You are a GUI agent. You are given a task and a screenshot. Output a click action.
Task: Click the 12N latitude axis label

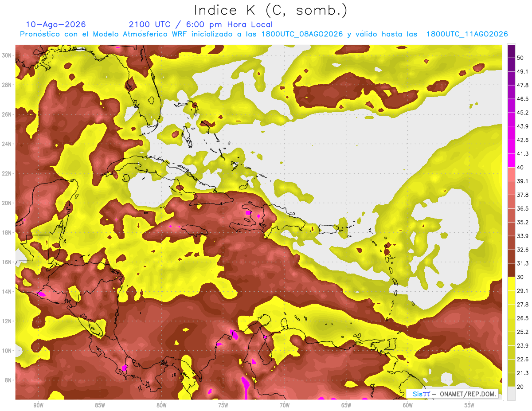(x=8, y=321)
